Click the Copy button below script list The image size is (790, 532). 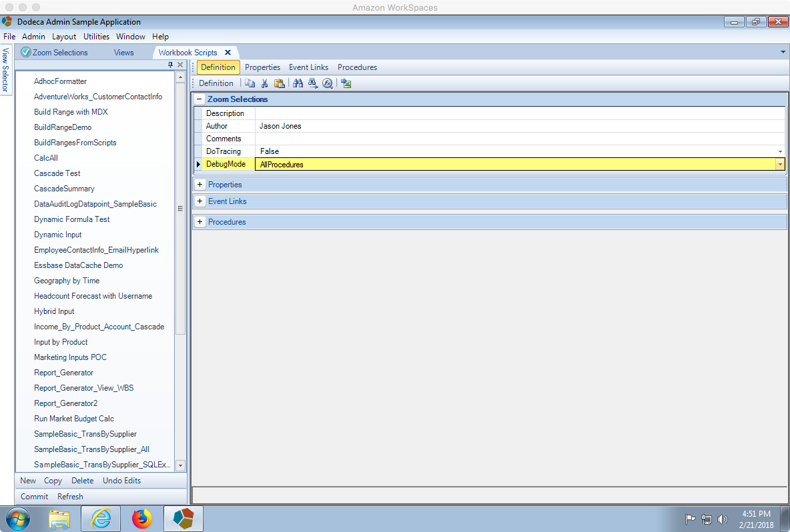pyautogui.click(x=53, y=481)
